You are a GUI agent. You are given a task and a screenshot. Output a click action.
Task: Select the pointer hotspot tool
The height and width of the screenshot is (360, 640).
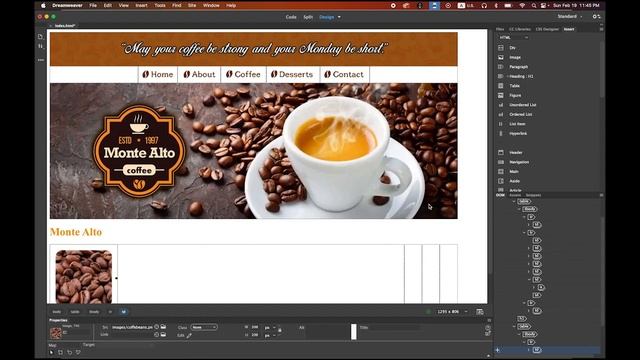(51, 352)
